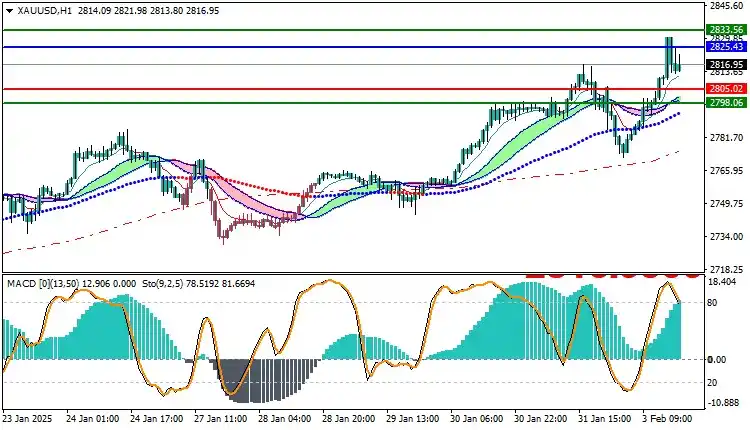The image size is (750, 430).
Task: Select the red horizontal line at 2805.02
Action: 300,89
